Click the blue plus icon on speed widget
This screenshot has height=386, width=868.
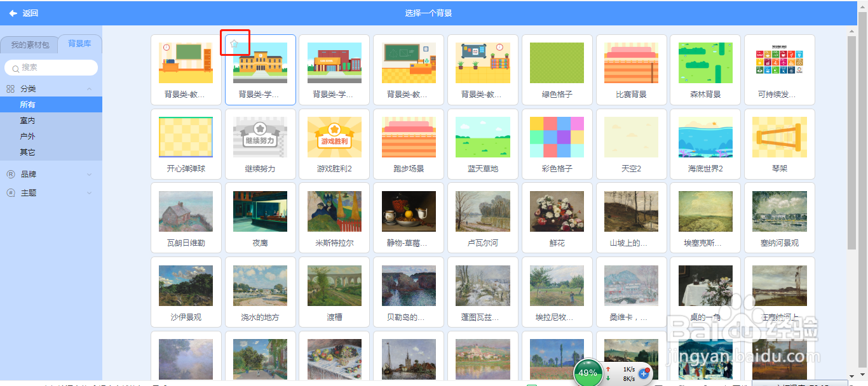643,375
